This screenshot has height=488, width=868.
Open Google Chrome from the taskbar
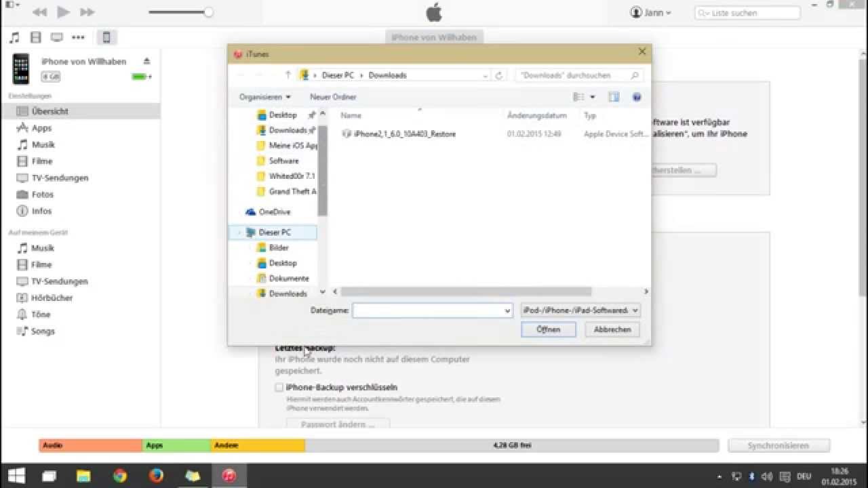[119, 475]
